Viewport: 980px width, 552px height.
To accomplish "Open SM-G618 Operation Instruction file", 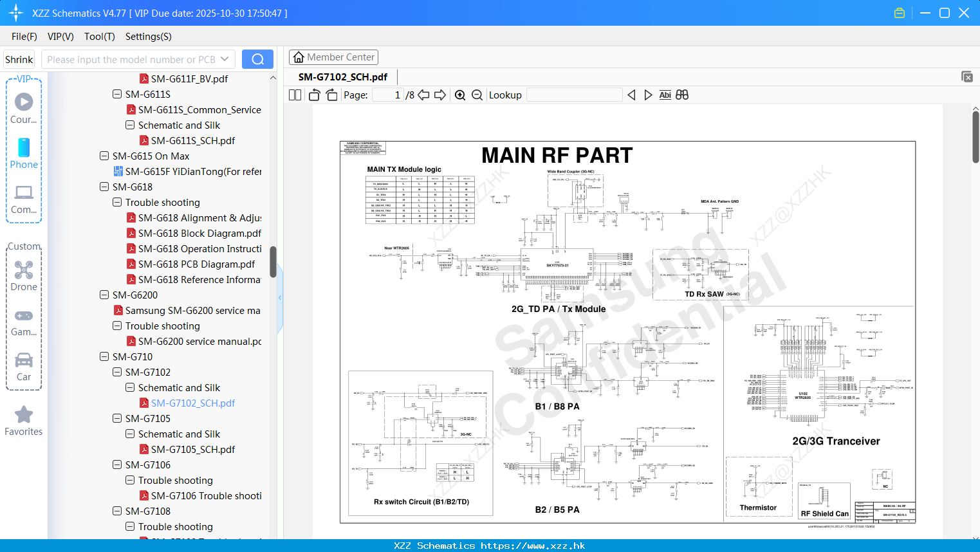I will tap(194, 248).
